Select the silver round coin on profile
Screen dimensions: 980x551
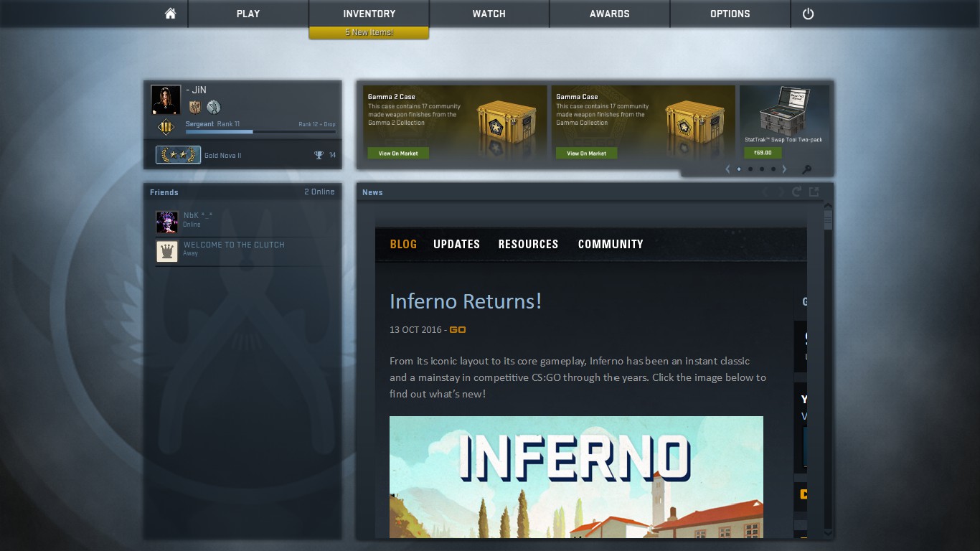(213, 108)
